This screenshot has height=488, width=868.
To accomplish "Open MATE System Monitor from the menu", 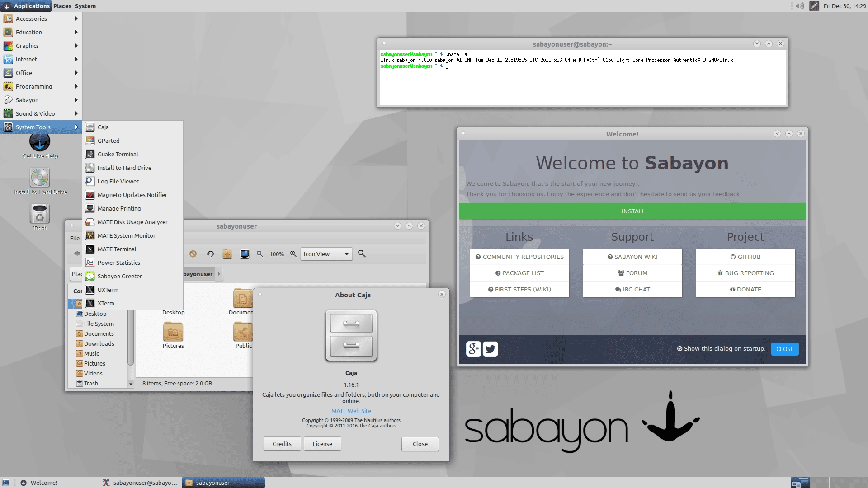I will point(132,235).
